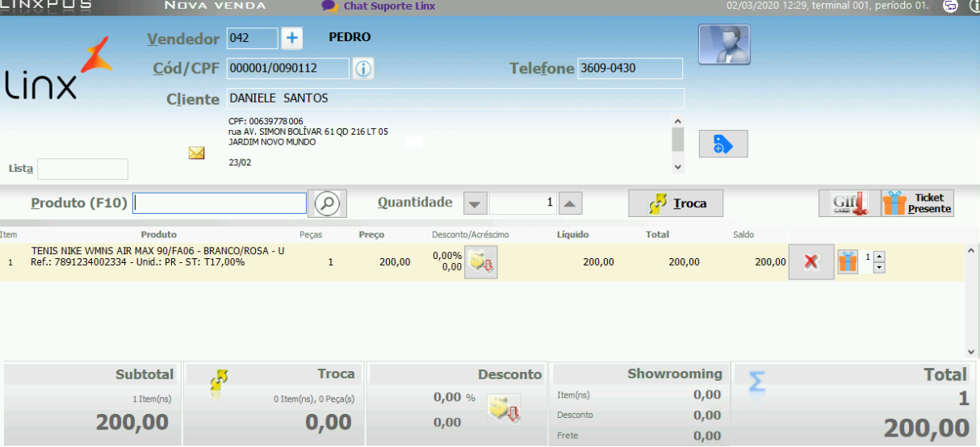This screenshot has width=980, height=447.
Task: Remove the Nike item with red X
Action: [x=811, y=262]
